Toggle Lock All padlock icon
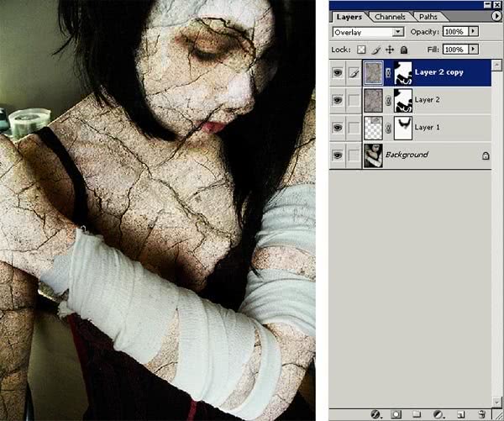 pos(404,50)
